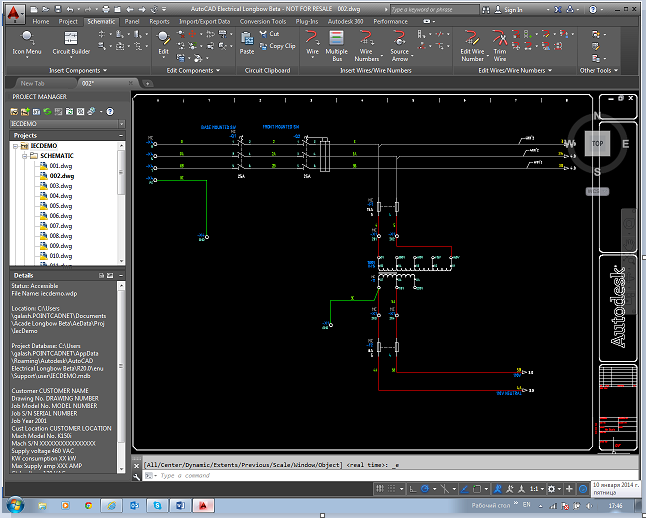The width and height of the screenshot is (646, 518).
Task: Toggle object snap in status bar
Action: point(477,489)
